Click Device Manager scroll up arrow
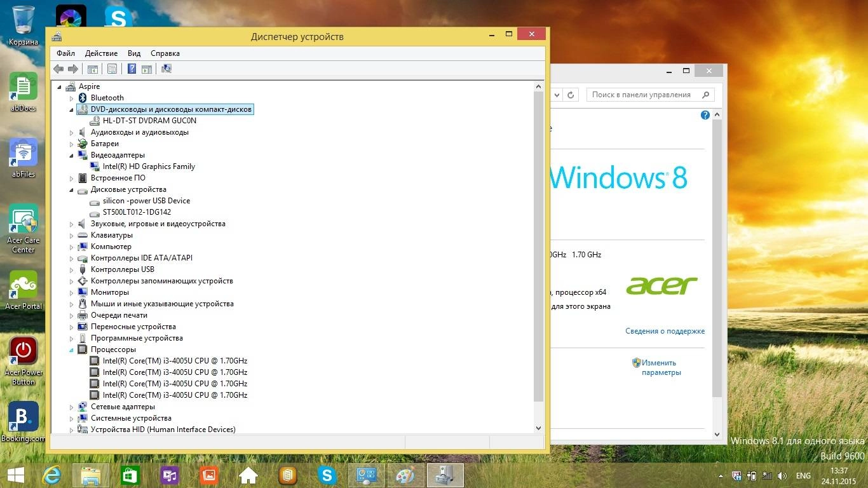868x488 pixels. [539, 86]
